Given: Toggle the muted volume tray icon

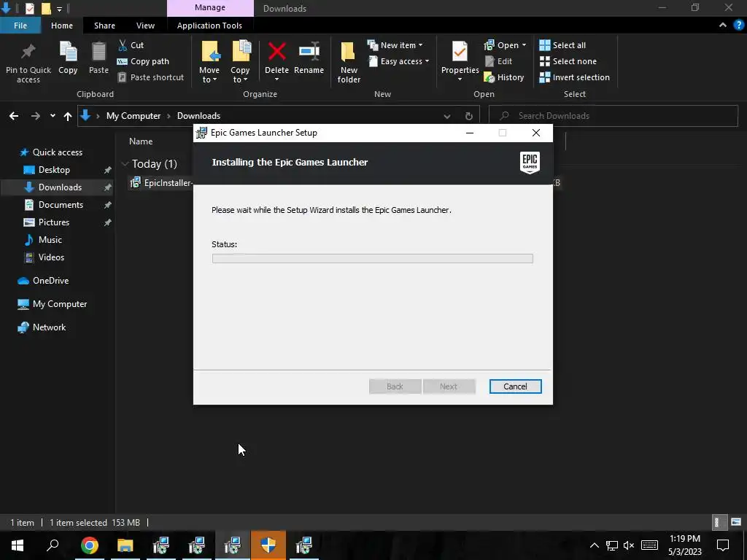Looking at the screenshot, I should pyautogui.click(x=629, y=545).
